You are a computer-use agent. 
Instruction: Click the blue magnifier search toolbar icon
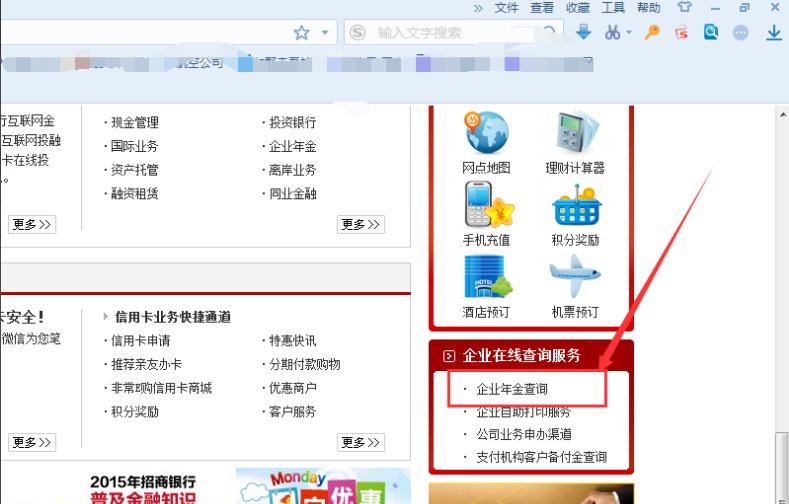[x=711, y=33]
